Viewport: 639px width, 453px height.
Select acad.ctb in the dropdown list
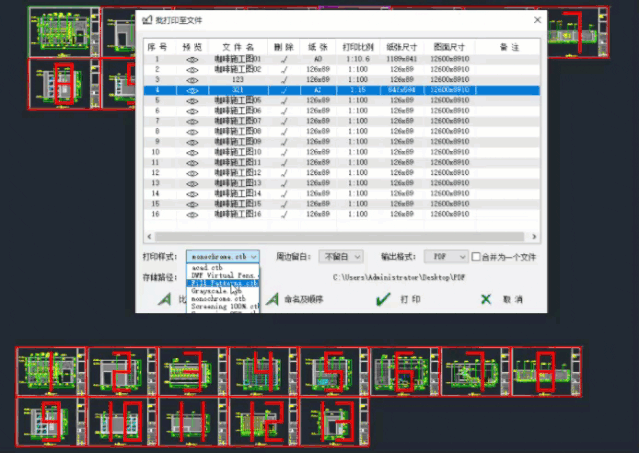pyautogui.click(x=212, y=268)
